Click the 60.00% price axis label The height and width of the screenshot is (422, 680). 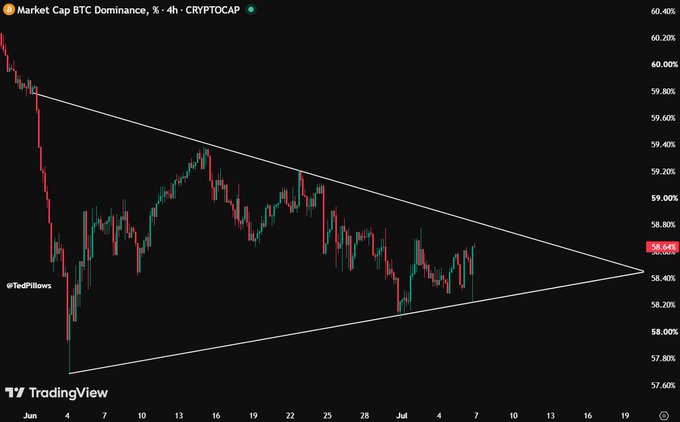[664, 64]
